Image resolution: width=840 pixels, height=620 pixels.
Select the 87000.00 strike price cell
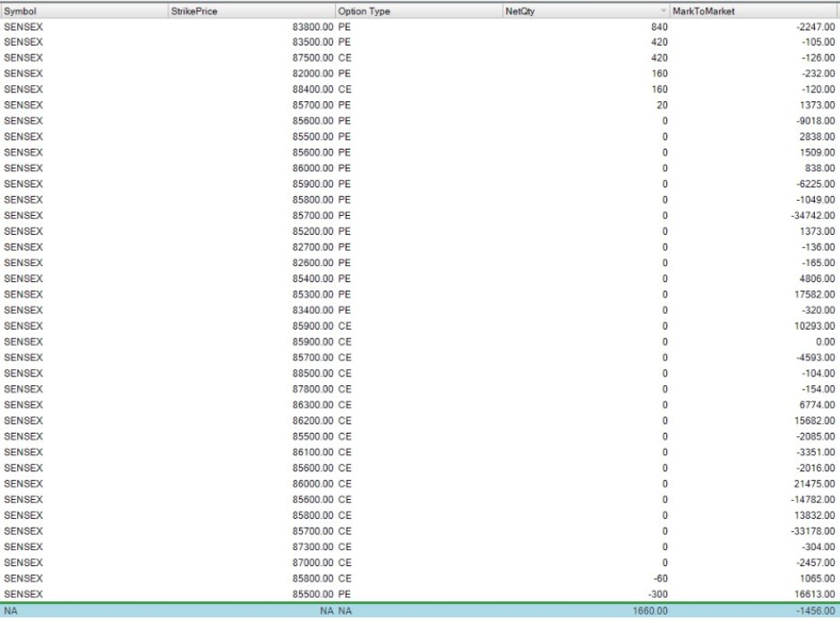pos(313,563)
